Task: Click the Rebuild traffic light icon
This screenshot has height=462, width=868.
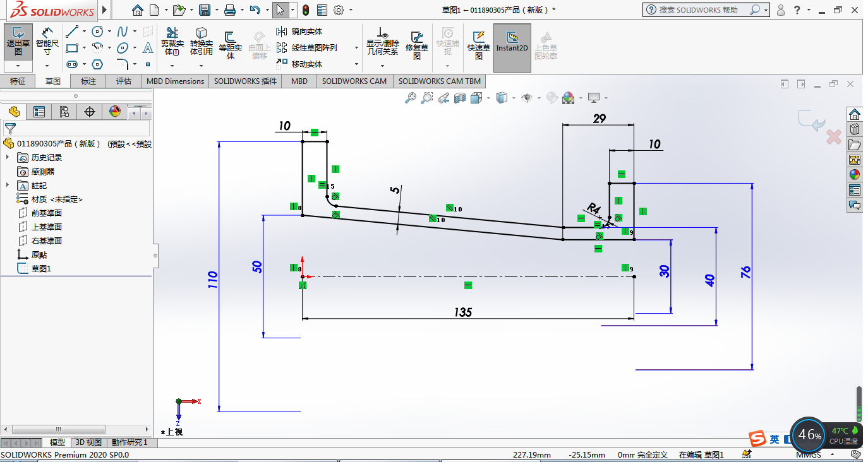Action: pyautogui.click(x=306, y=10)
